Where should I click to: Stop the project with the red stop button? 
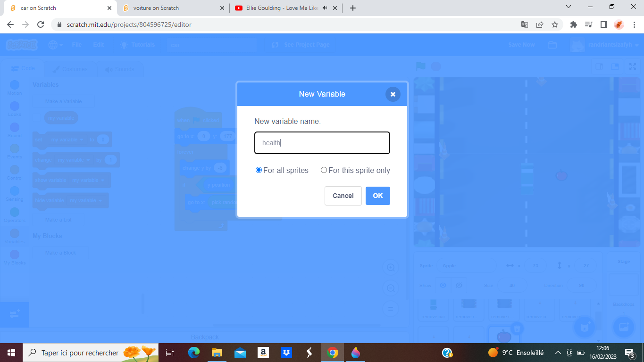click(x=436, y=66)
